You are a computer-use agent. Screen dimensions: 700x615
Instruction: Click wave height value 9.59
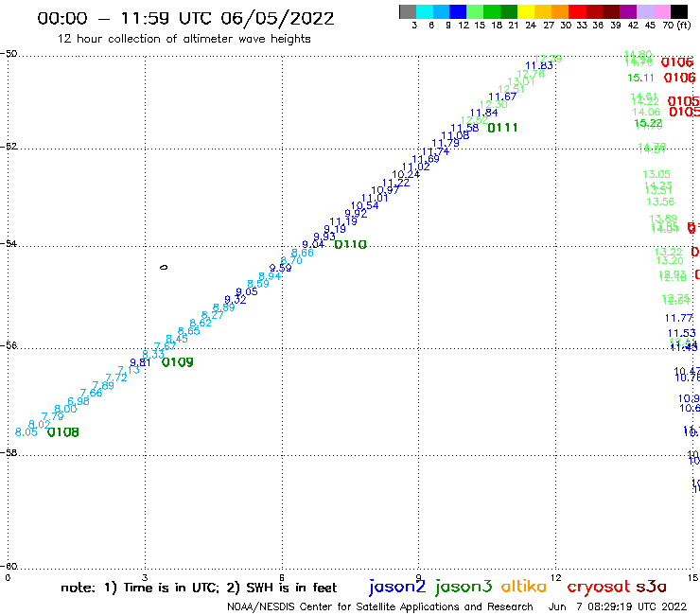(280, 268)
